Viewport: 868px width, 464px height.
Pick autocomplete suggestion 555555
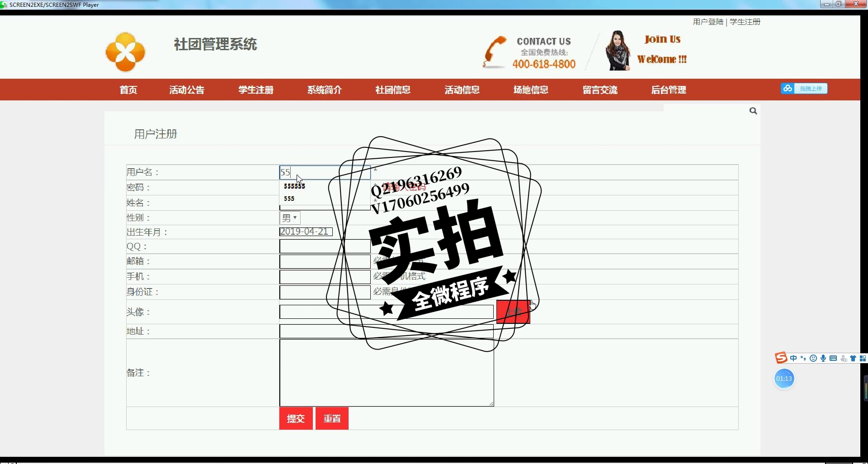[295, 186]
